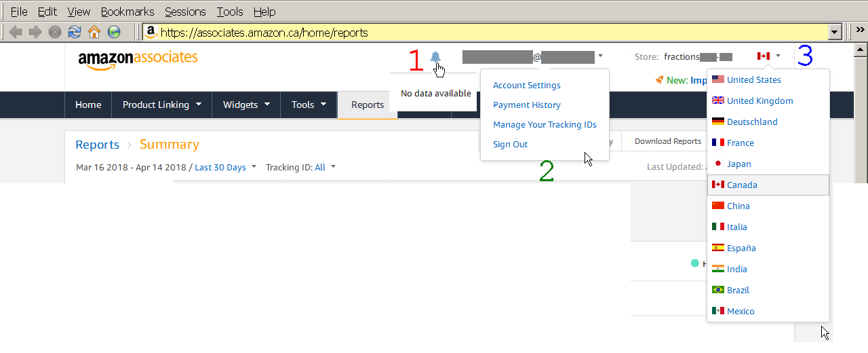Pick the India flag icon
Viewport: 868px width, 353px height.
pyautogui.click(x=718, y=269)
